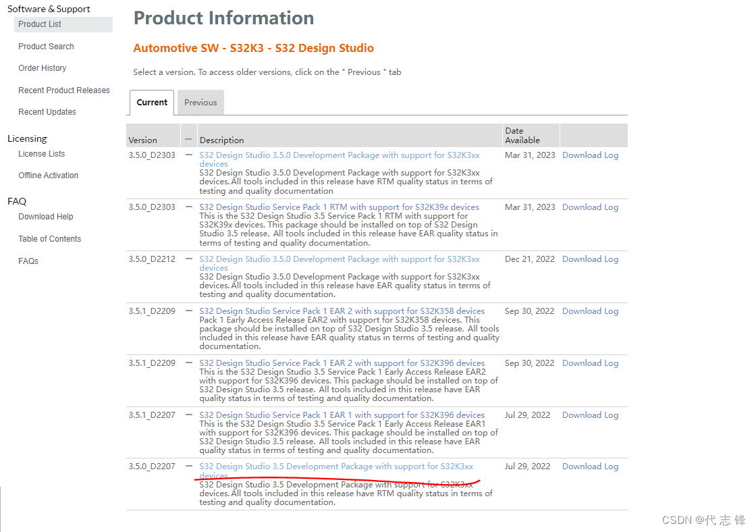
Task: Open Service Pack 1 RTM S32K39x link
Action: click(339, 207)
